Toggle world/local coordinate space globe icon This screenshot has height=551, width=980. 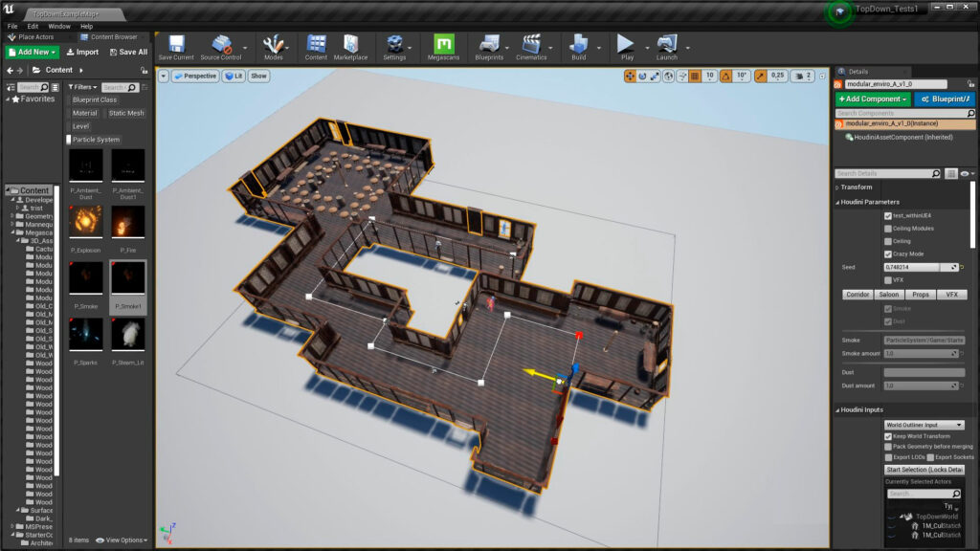(x=669, y=77)
